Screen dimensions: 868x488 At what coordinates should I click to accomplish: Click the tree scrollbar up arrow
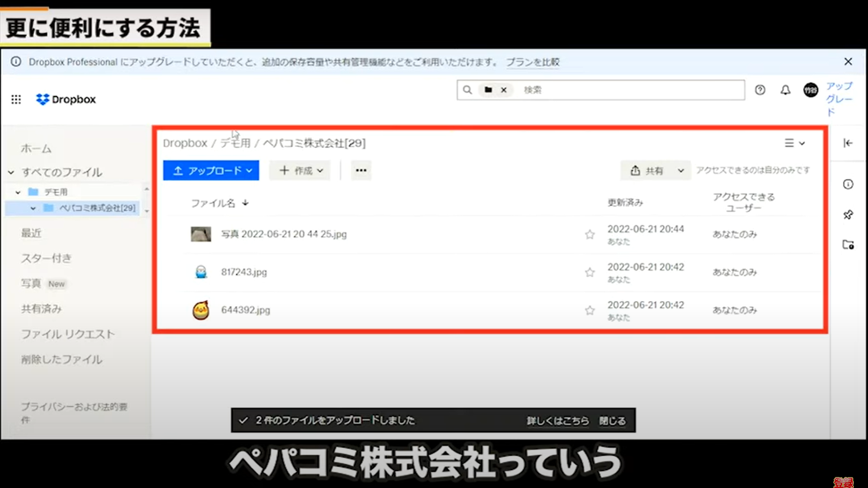pyautogui.click(x=147, y=189)
